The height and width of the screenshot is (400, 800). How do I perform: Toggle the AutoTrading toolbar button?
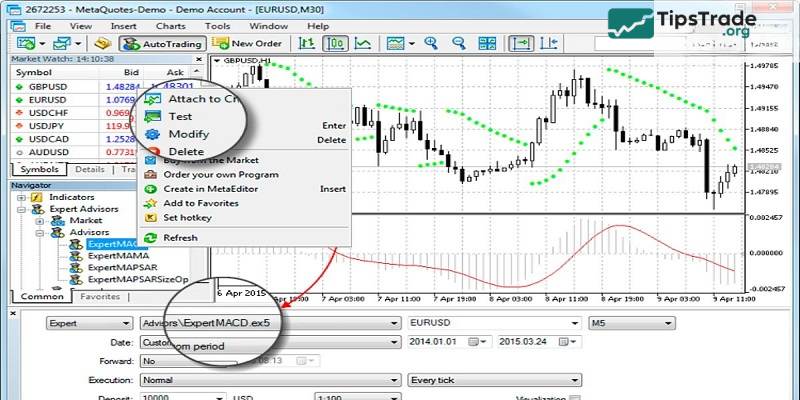[162, 43]
